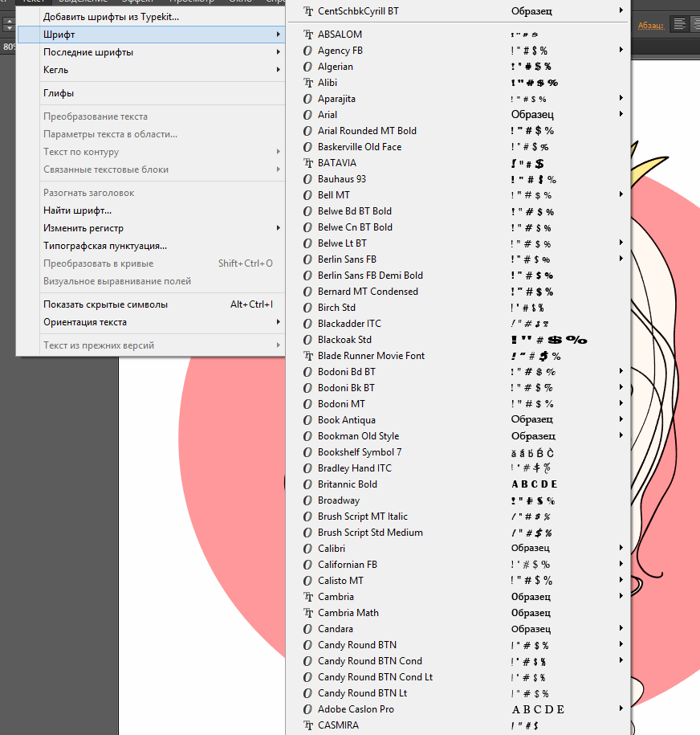The height and width of the screenshot is (735, 700).
Task: Click the stepper arrows in the top-left control bar
Action: tap(9, 24)
